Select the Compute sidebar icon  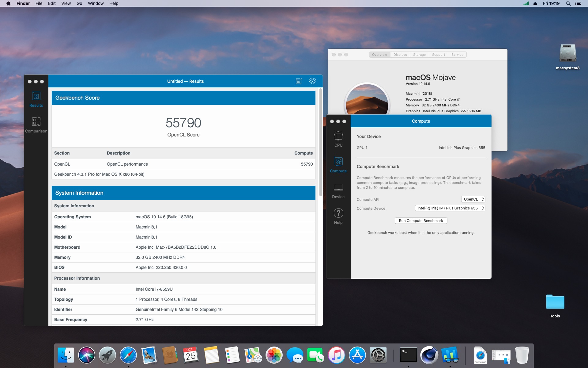point(338,165)
